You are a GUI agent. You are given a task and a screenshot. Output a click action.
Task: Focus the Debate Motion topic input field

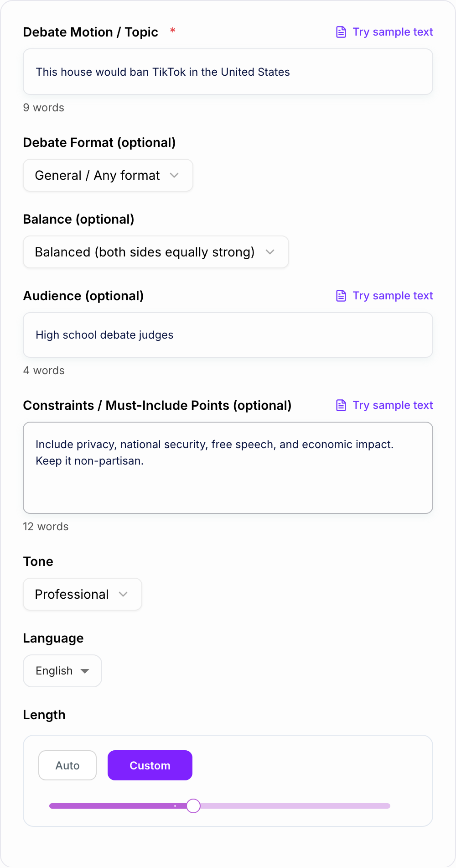[x=228, y=72]
